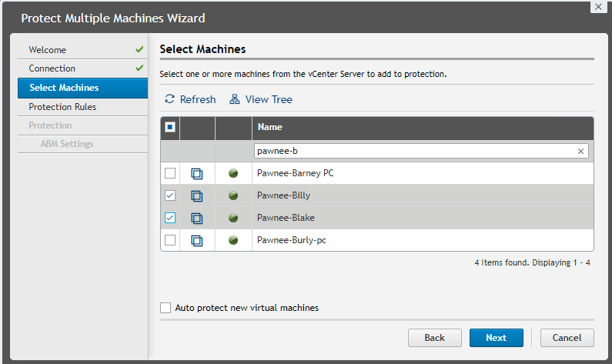
Task: Click VM icon for Pawnee-Billy
Action: coord(197,195)
